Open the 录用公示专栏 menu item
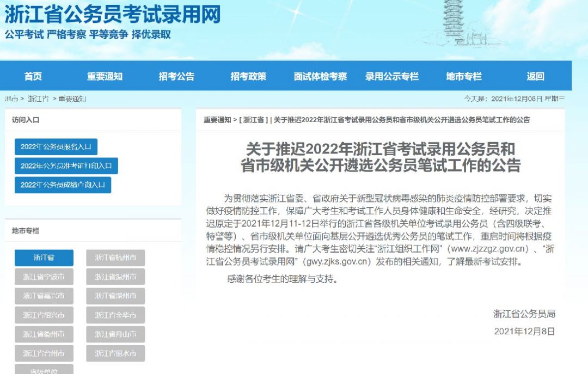588x374 pixels. tap(392, 77)
